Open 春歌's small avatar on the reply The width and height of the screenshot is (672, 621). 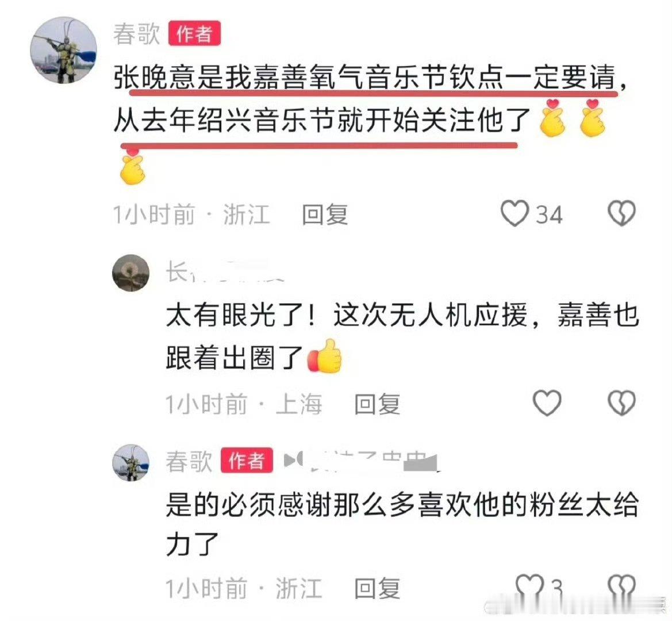click(x=130, y=463)
